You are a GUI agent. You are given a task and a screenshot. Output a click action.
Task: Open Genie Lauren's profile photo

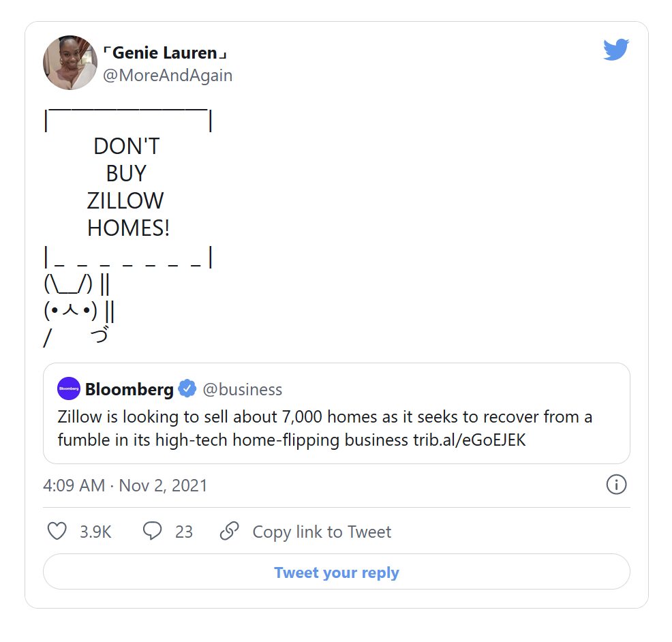click(x=70, y=63)
